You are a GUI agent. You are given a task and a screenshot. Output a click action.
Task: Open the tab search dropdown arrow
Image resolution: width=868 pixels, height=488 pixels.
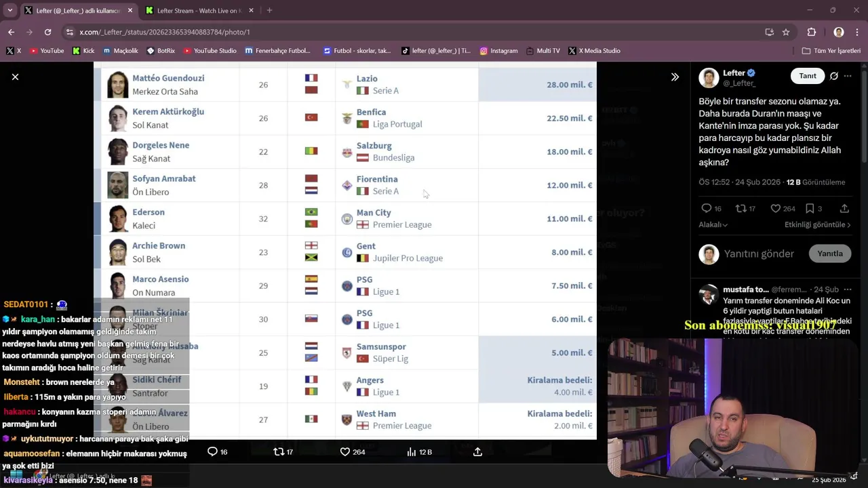pyautogui.click(x=9, y=10)
